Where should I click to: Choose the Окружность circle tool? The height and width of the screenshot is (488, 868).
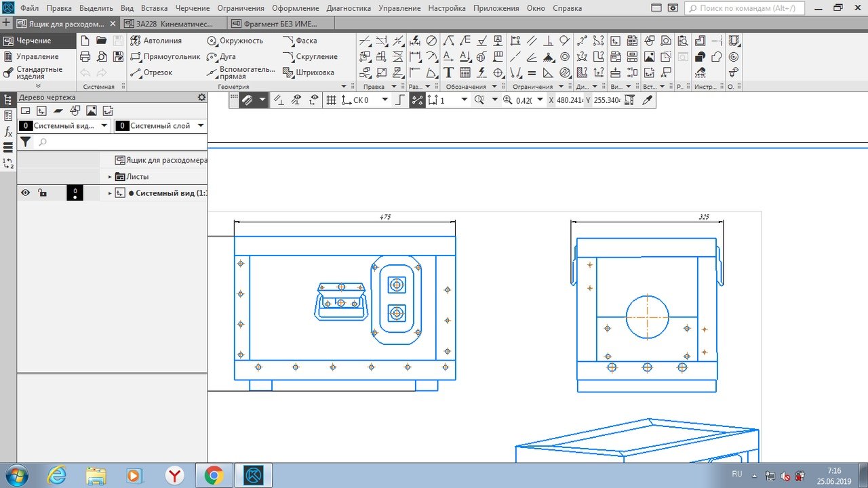click(235, 41)
